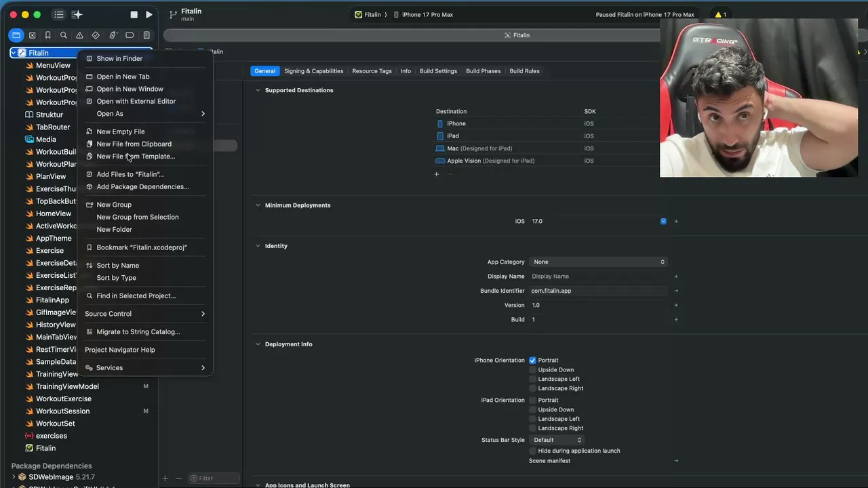
Task: Enable iPad Portrait orientation
Action: tap(532, 401)
